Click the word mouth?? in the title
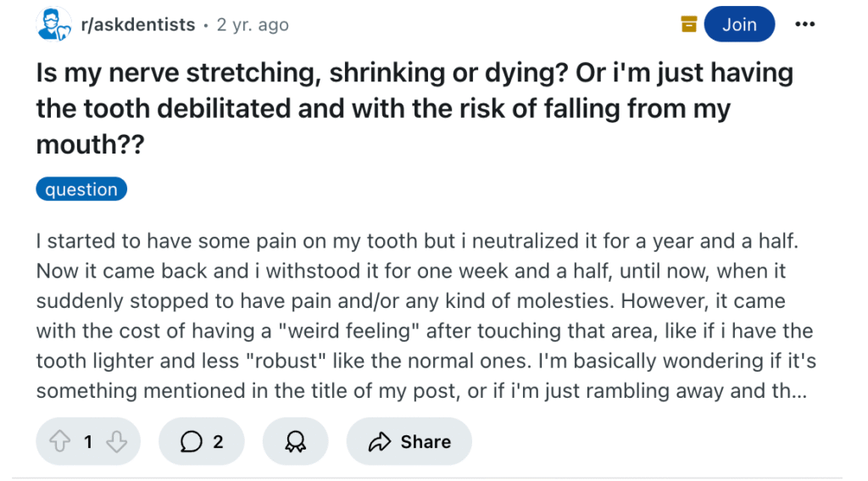The width and height of the screenshot is (868, 481). [90, 144]
